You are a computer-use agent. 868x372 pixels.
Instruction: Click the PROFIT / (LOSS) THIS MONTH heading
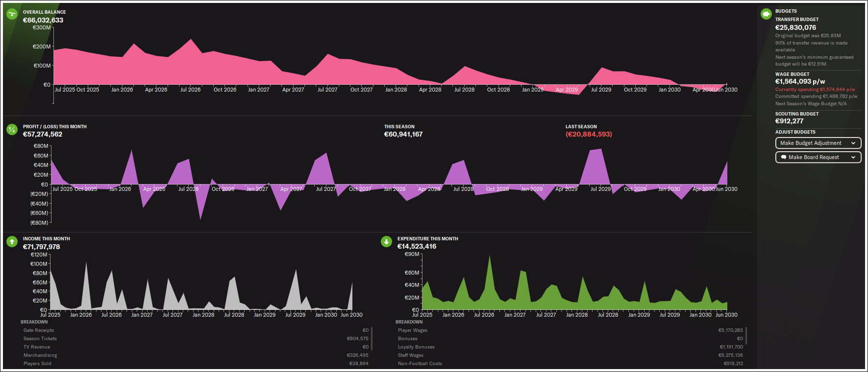click(55, 127)
